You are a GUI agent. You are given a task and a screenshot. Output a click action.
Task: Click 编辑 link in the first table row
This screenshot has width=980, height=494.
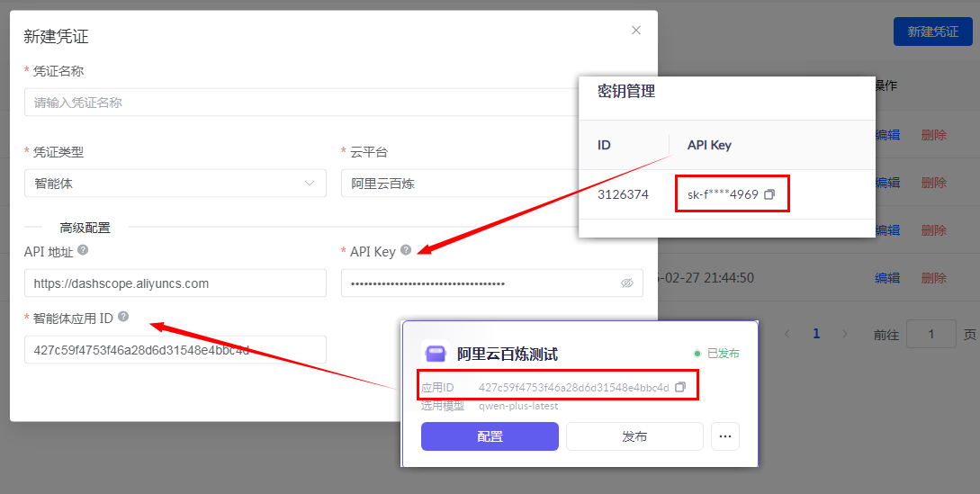coord(887,135)
